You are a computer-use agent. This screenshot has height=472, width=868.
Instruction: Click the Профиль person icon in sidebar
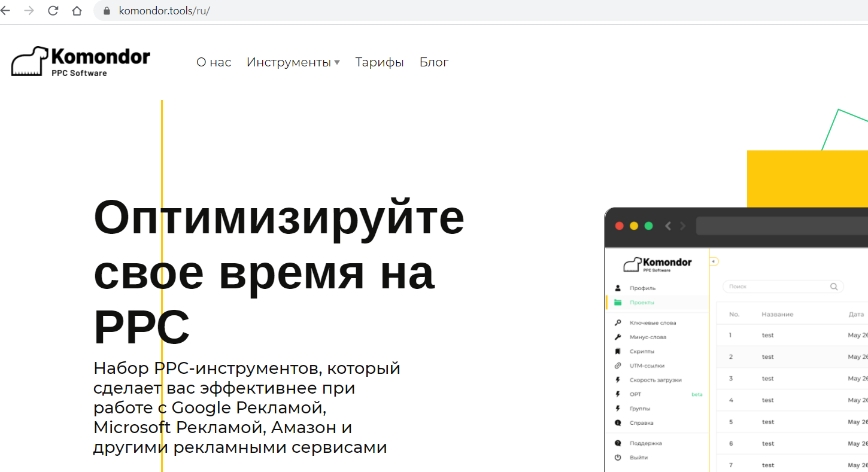coord(618,288)
